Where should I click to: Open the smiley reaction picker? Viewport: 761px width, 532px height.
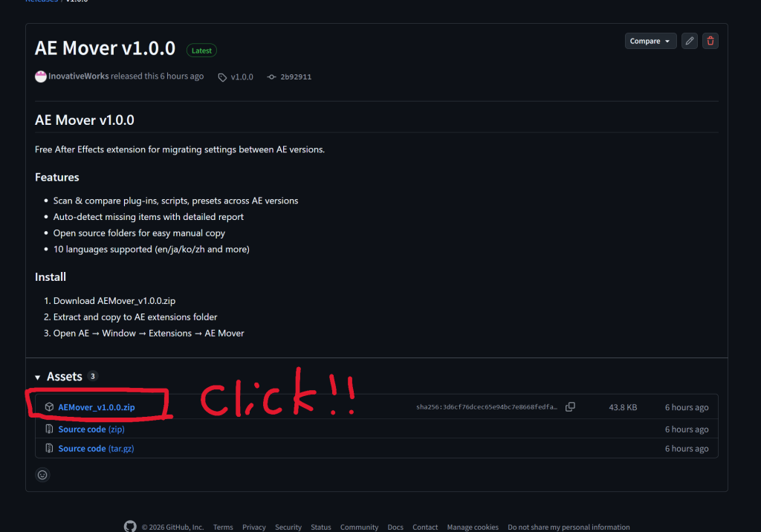click(42, 475)
